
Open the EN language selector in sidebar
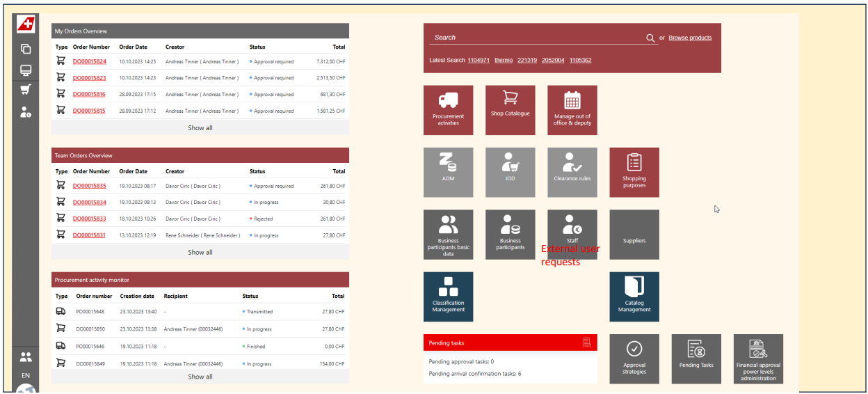[x=26, y=375]
